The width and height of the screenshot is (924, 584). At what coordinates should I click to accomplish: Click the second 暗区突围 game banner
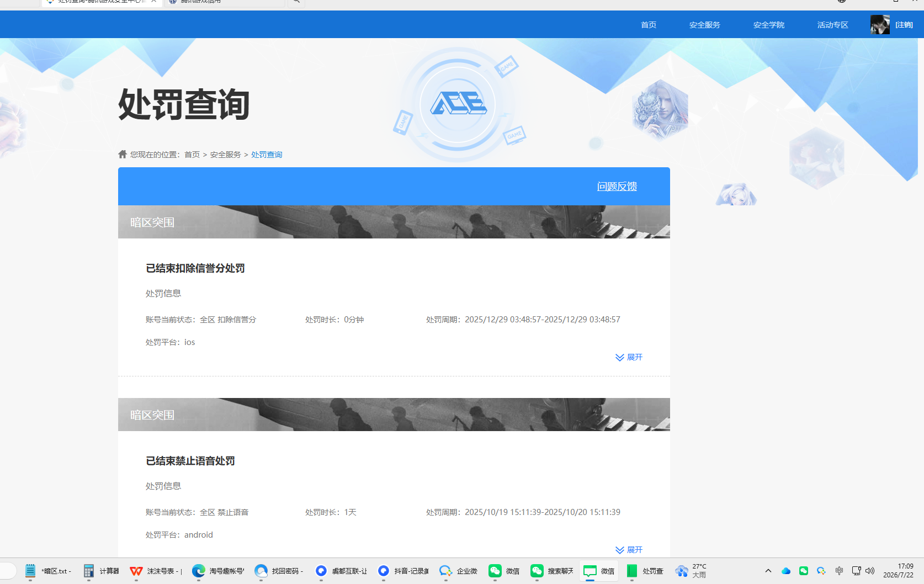click(x=394, y=415)
